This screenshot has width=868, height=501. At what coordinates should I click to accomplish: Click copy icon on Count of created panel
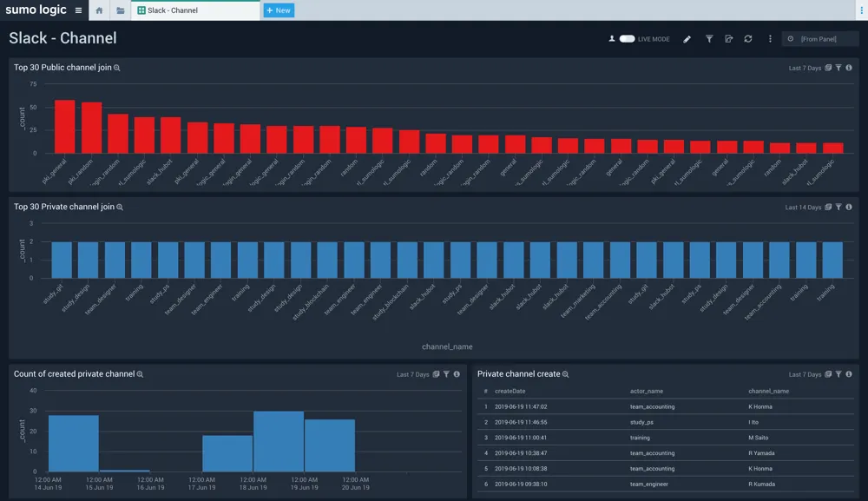(x=437, y=374)
